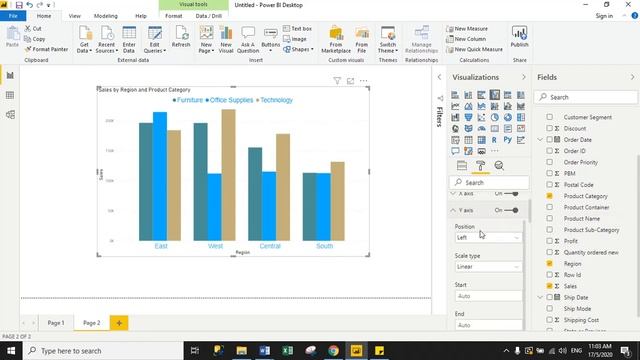640x360 pixels.
Task: Check the Order Priority field
Action: (549, 162)
